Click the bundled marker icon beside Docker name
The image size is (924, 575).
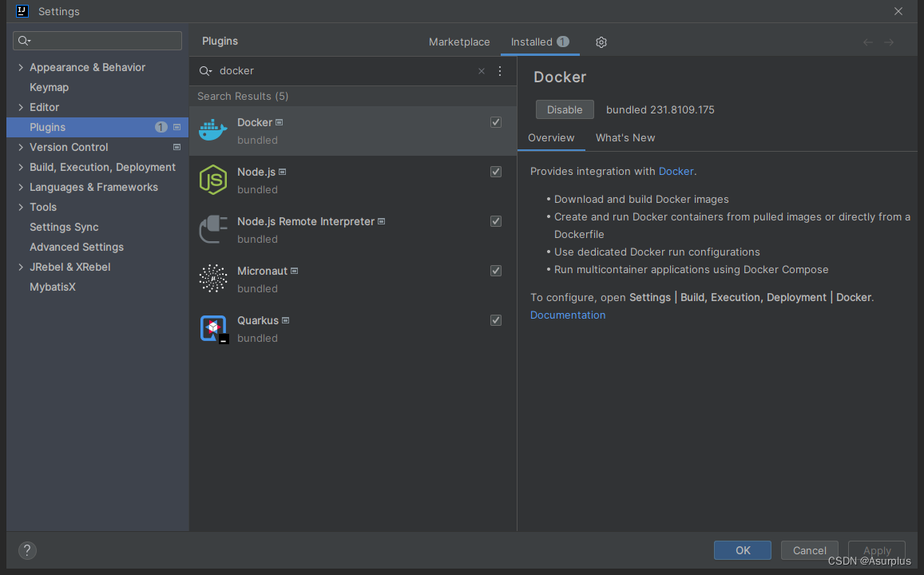(280, 122)
